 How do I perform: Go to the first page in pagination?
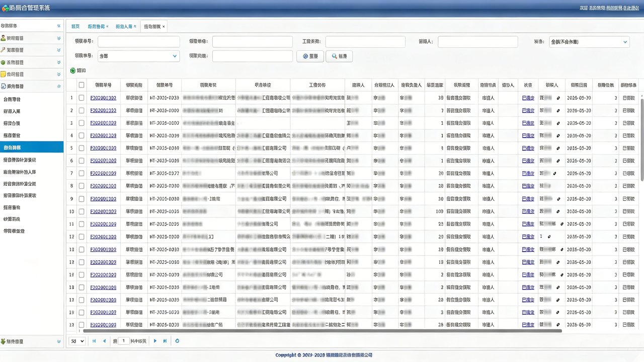94,341
